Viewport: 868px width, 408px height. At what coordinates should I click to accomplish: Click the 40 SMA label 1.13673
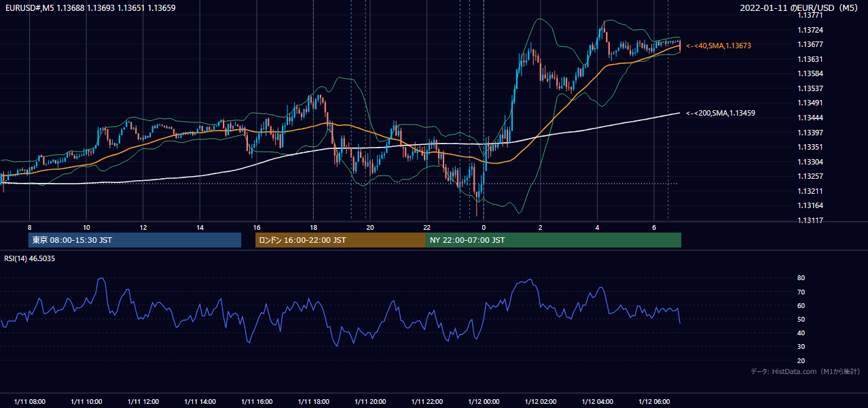pyautogui.click(x=719, y=46)
